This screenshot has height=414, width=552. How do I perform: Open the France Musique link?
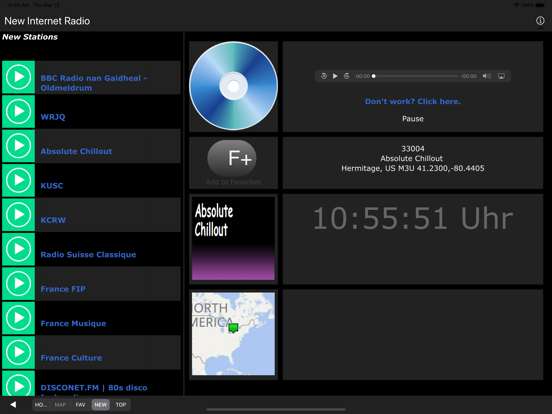(73, 323)
